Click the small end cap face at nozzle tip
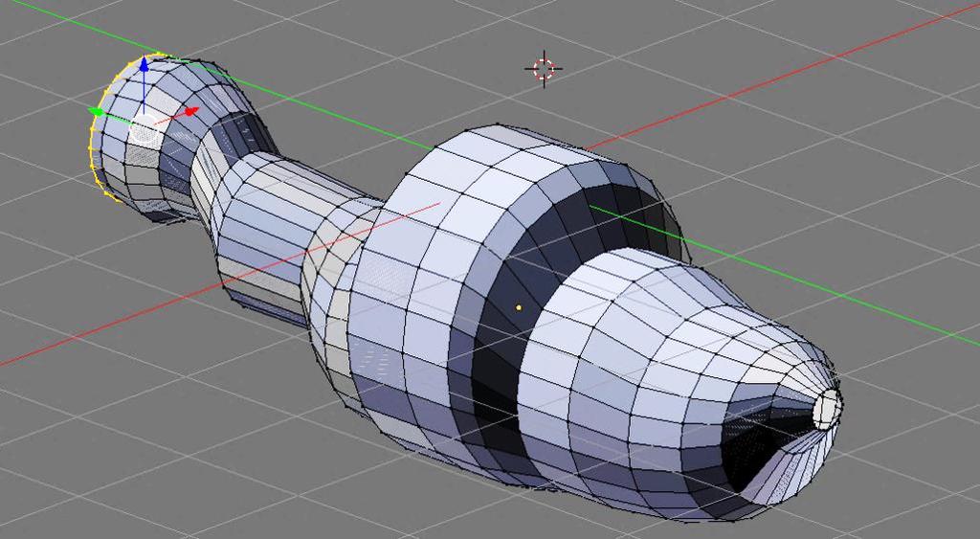Screen dimensions: 980x539 tap(827, 408)
